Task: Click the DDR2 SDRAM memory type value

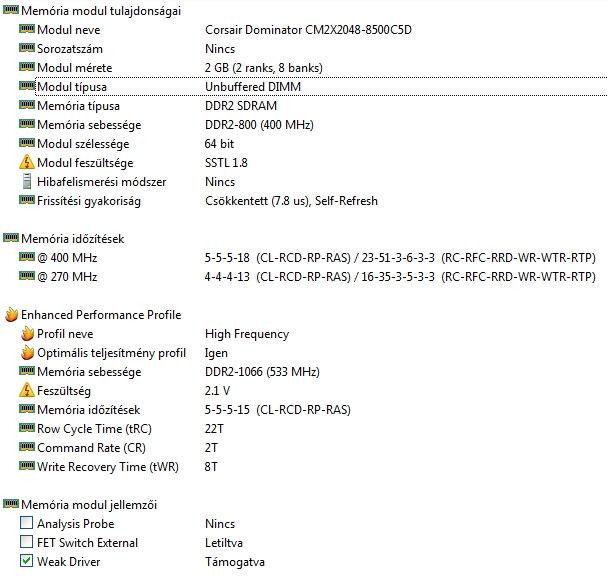Action: coord(241,106)
